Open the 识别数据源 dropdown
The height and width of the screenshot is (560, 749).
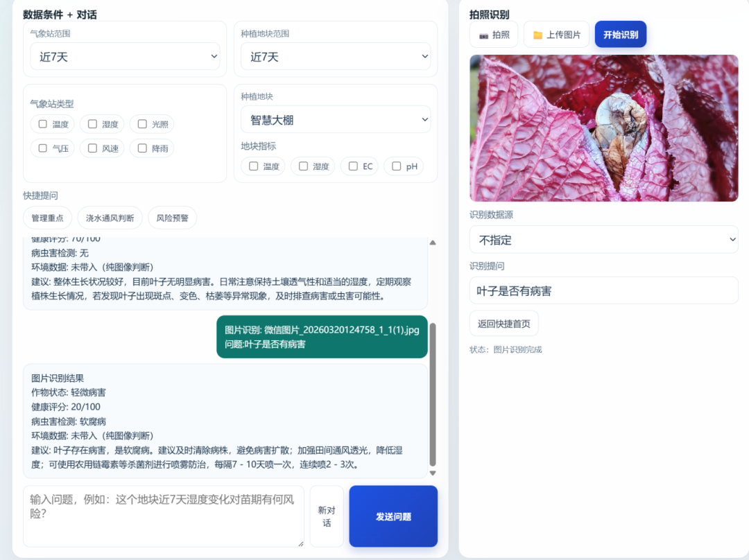click(603, 240)
